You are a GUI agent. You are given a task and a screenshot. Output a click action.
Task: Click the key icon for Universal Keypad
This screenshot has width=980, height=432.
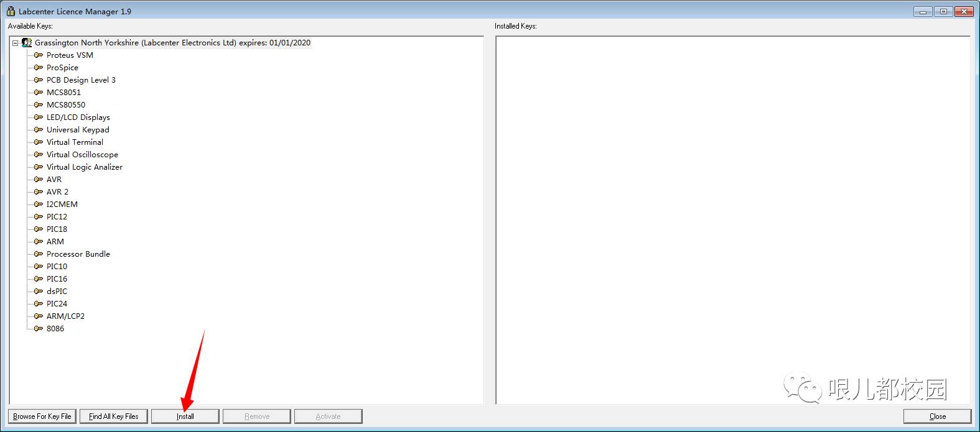[39, 130]
